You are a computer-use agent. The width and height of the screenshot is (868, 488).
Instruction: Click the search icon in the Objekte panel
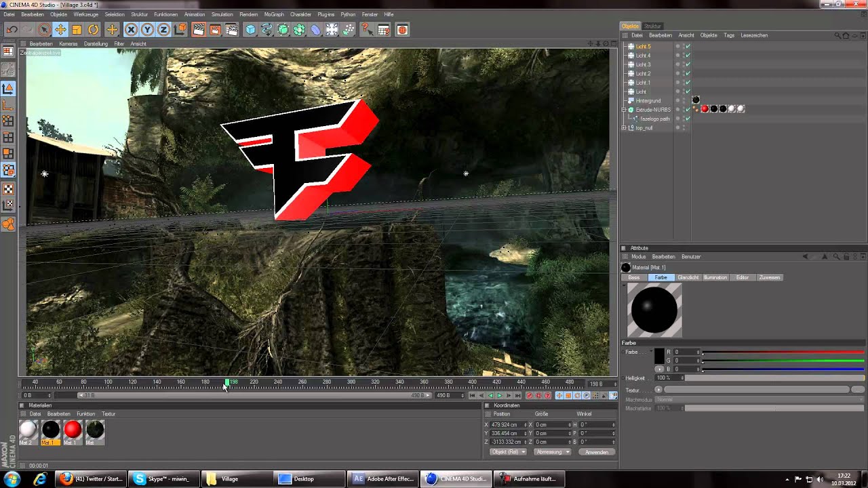click(x=838, y=35)
